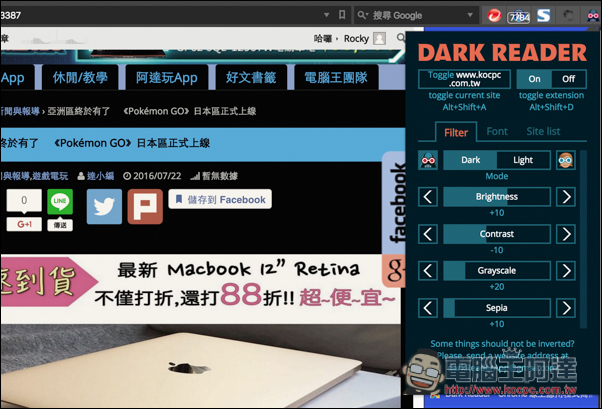Click the Plurk share icon
Image resolution: width=602 pixels, height=409 pixels.
click(x=145, y=207)
